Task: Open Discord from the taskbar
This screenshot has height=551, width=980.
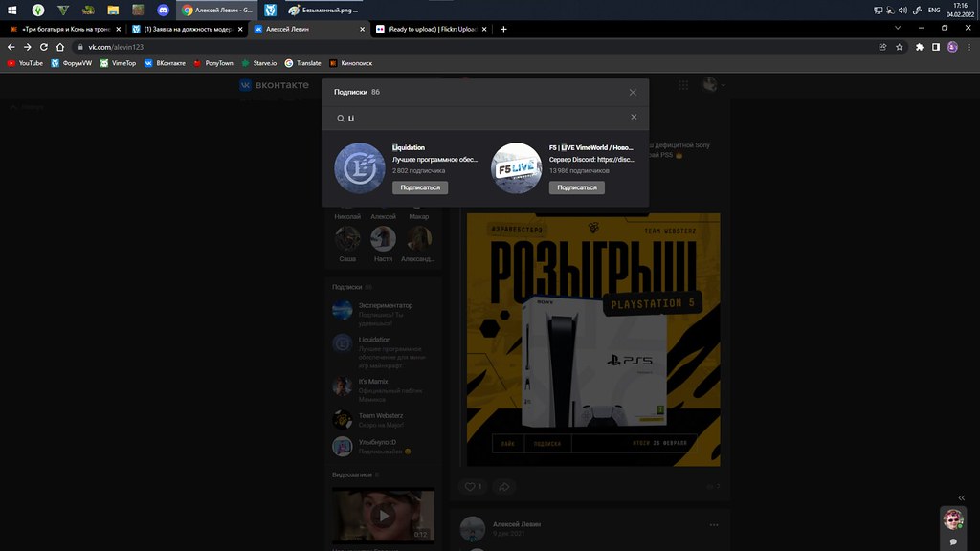Action: (x=163, y=10)
